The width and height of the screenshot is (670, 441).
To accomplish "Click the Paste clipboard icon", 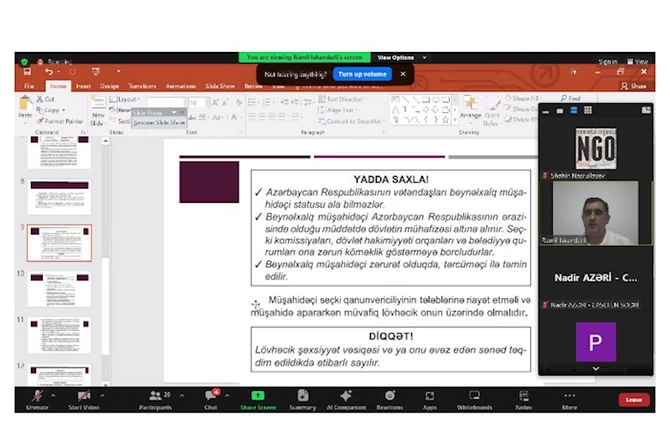I will (x=25, y=105).
